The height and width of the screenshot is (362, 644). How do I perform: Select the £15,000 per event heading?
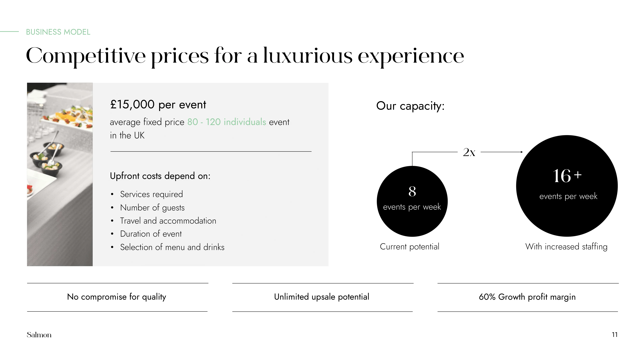point(158,104)
